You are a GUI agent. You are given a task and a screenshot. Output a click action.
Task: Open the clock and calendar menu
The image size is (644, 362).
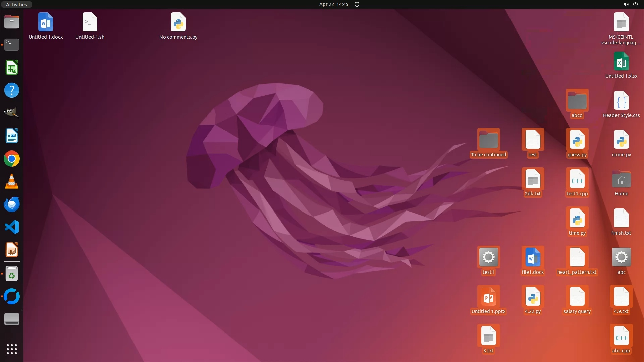point(333,4)
